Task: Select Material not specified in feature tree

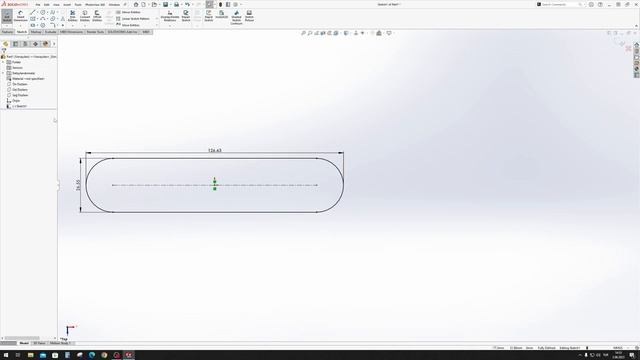Action: point(26,78)
